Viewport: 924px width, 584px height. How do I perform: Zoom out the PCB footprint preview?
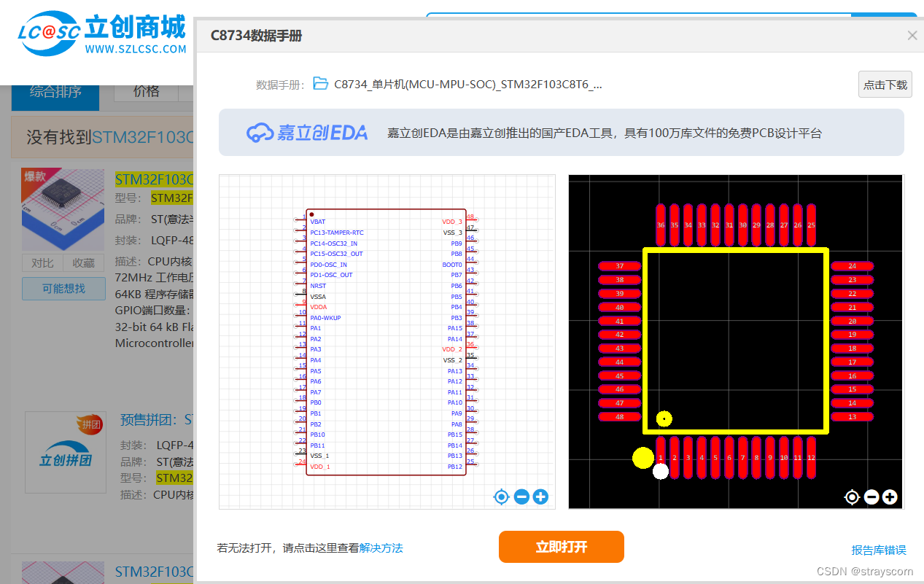tap(871, 497)
